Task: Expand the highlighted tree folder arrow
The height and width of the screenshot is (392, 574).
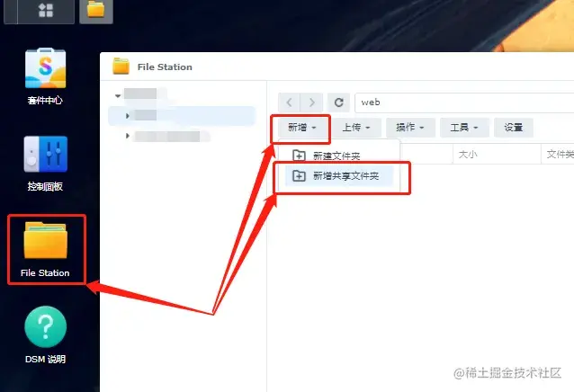Action: point(128,116)
